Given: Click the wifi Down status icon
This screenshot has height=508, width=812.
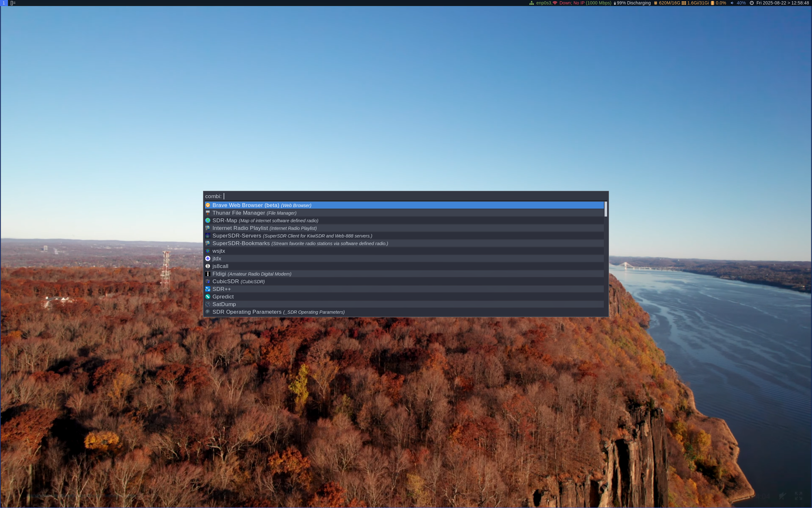Looking at the screenshot, I should (x=555, y=3).
